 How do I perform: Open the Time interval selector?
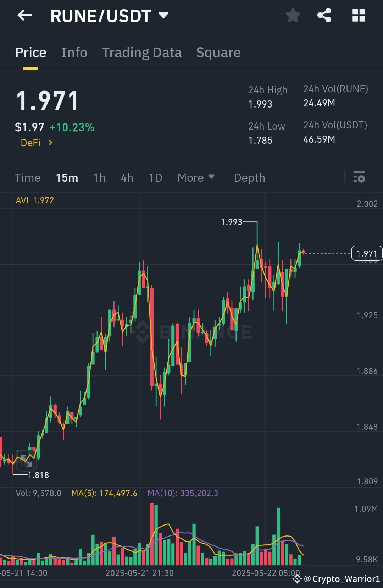(28, 177)
